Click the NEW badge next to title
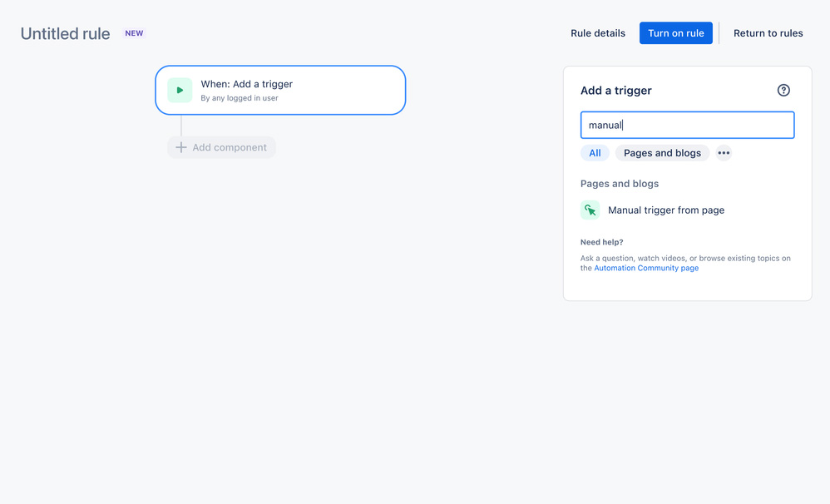 click(x=134, y=32)
